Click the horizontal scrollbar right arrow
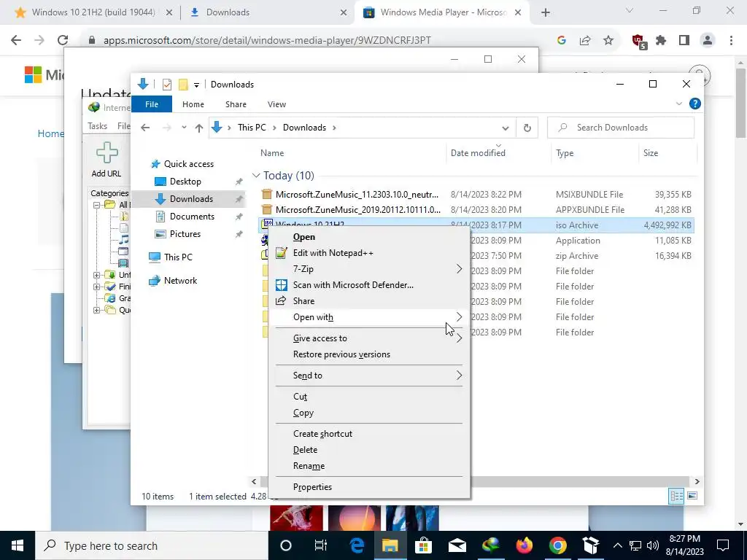The height and width of the screenshot is (560, 747). click(x=697, y=481)
